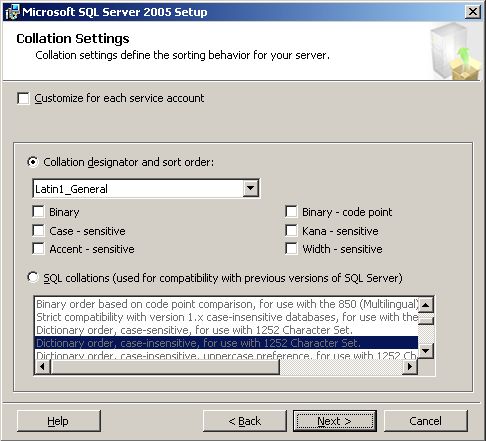Enable Kana - sensitive checkbox
The width and height of the screenshot is (486, 441).
coord(291,231)
